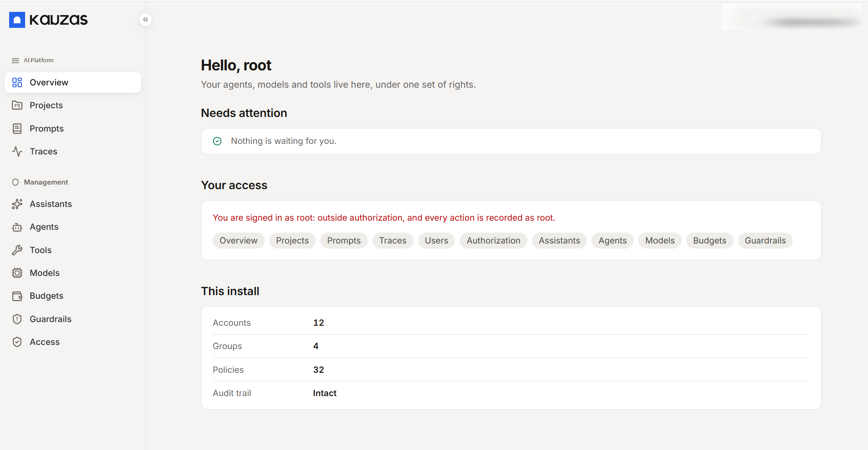The height and width of the screenshot is (450, 868).
Task: Click the Agents access chip
Action: (x=612, y=240)
